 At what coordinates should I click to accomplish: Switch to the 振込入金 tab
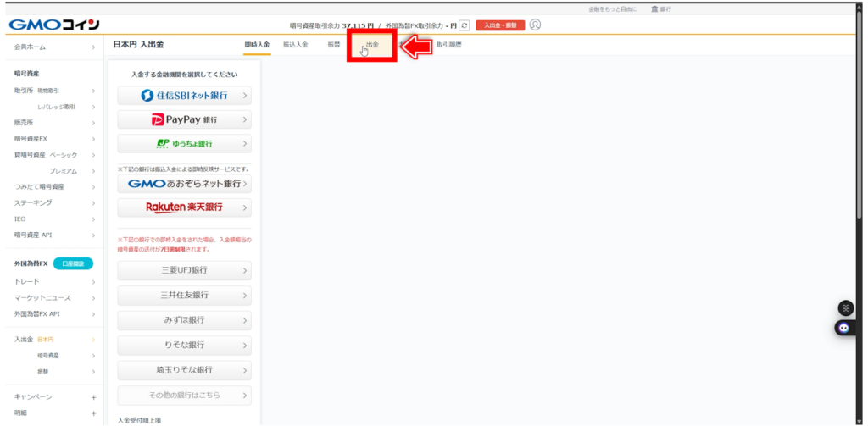[x=295, y=44]
